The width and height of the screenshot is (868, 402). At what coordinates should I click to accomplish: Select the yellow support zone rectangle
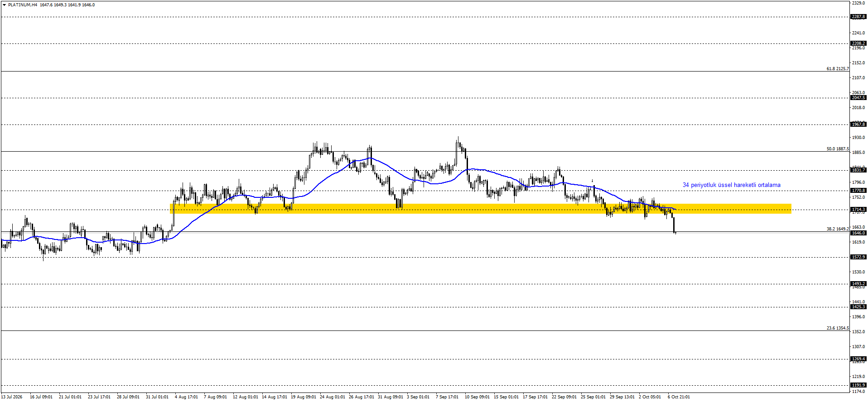click(x=480, y=209)
